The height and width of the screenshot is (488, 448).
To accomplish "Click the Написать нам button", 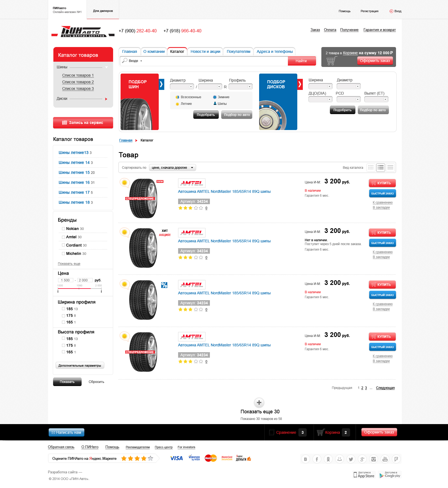I will pos(66,432).
